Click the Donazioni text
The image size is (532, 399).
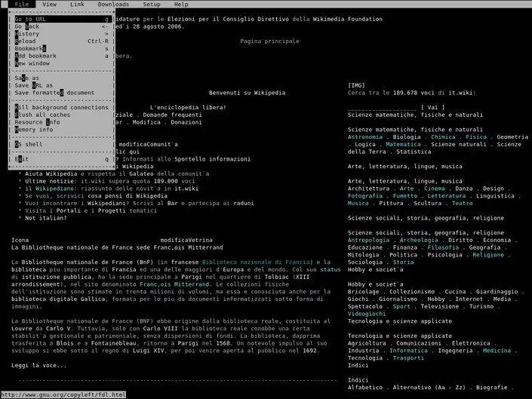[x=186, y=122]
